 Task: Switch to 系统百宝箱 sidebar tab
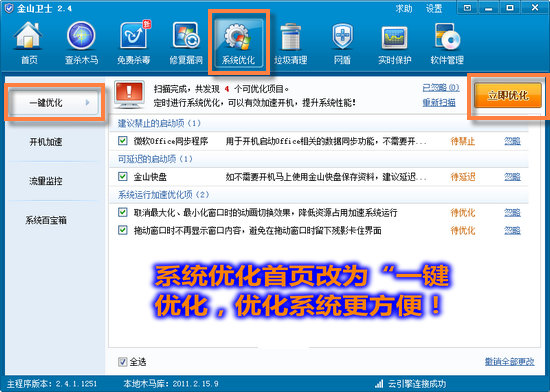(x=46, y=220)
